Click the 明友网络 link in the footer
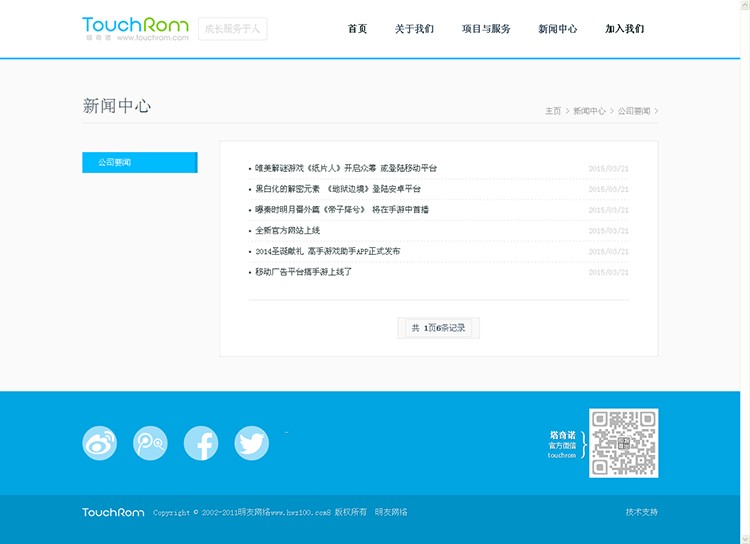Viewport: 750px width, 544px height. tap(391, 512)
